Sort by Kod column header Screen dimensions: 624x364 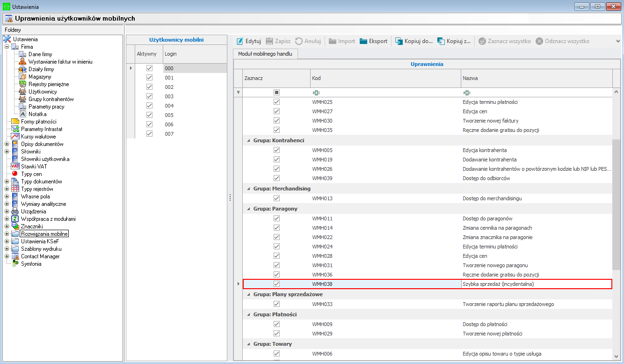point(385,78)
